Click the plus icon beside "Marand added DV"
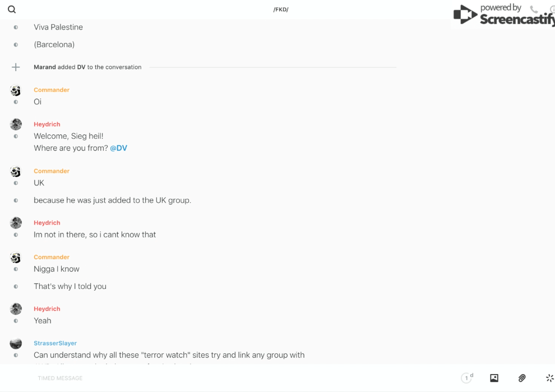The height and width of the screenshot is (392, 555). click(16, 67)
